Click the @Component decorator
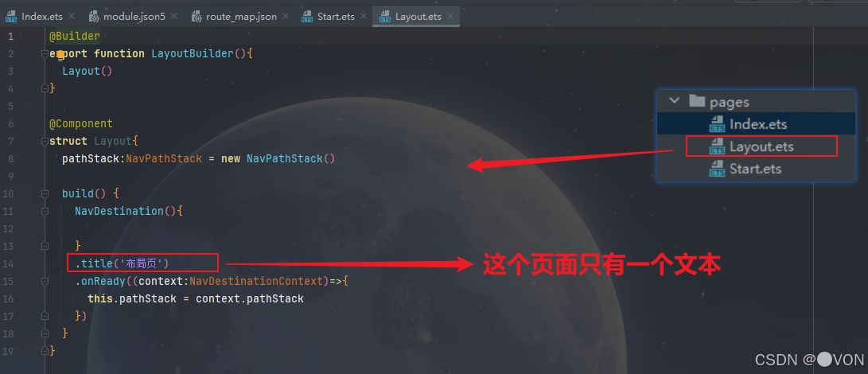Viewport: 868px width, 374px height. point(81,123)
